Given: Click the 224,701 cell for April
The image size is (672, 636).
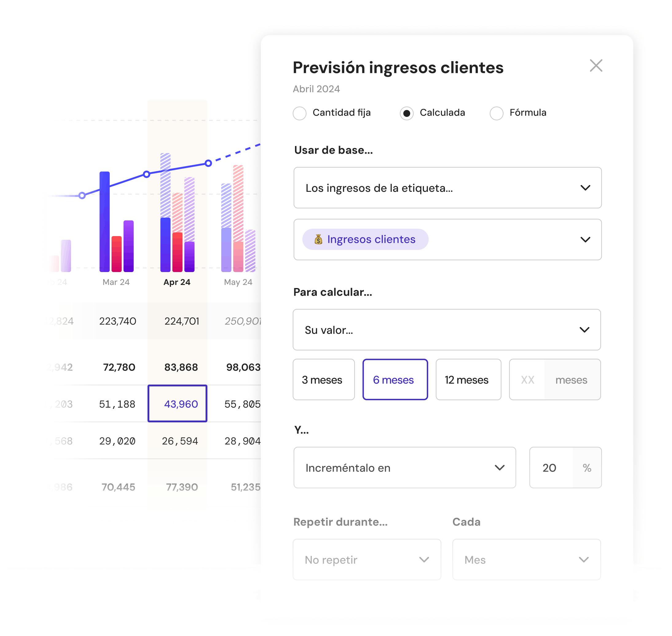Looking at the screenshot, I should click(x=182, y=321).
